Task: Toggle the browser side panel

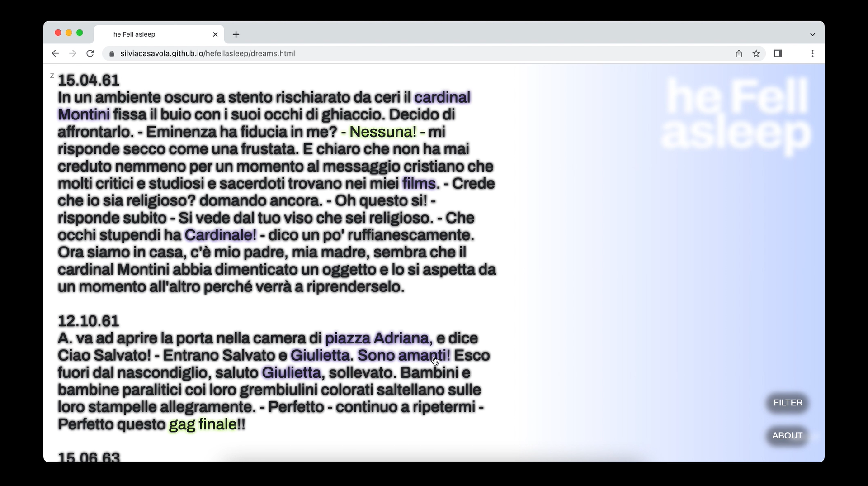Action: click(x=778, y=53)
